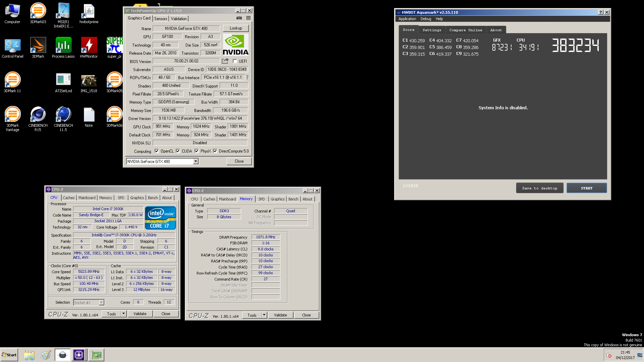The width and height of the screenshot is (644, 362).
Task: Switch to the CPU-Z taskbar button
Action: (x=79, y=355)
